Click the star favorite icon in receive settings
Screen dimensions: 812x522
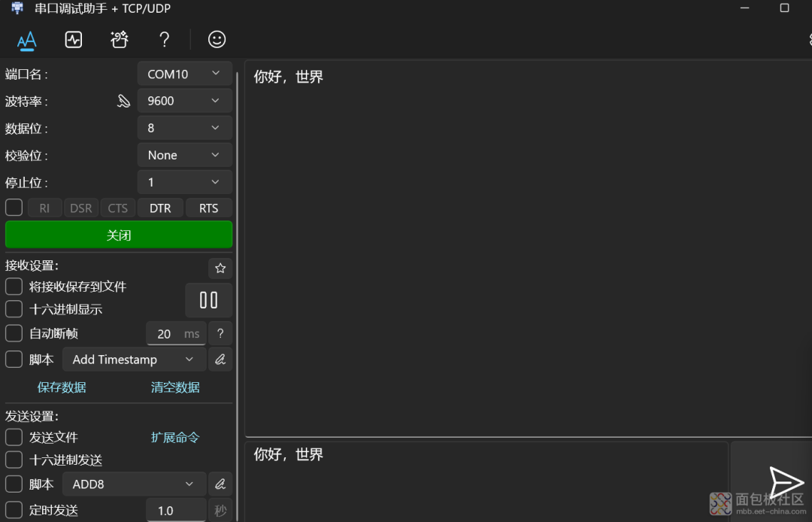[x=220, y=269]
